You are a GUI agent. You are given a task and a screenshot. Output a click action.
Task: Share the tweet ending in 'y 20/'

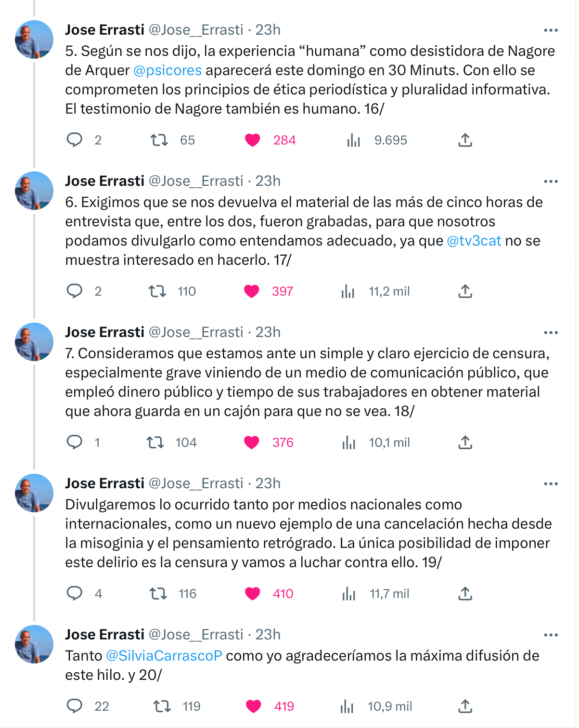click(x=465, y=706)
